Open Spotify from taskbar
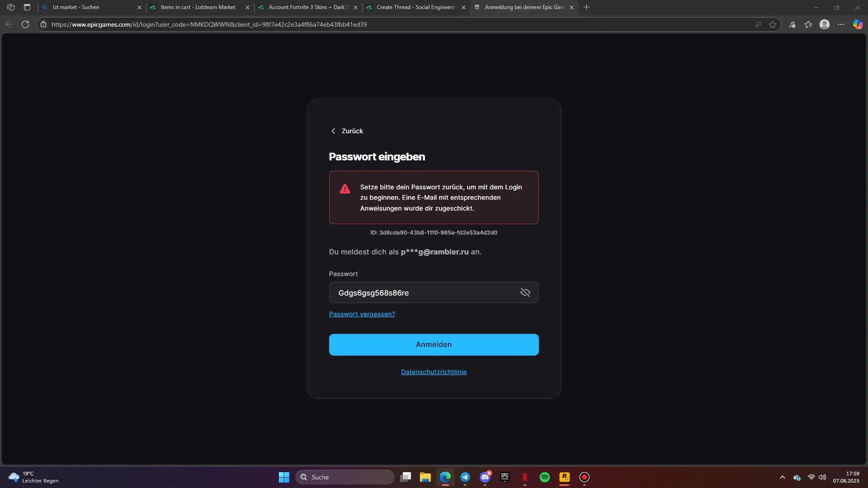 click(545, 477)
